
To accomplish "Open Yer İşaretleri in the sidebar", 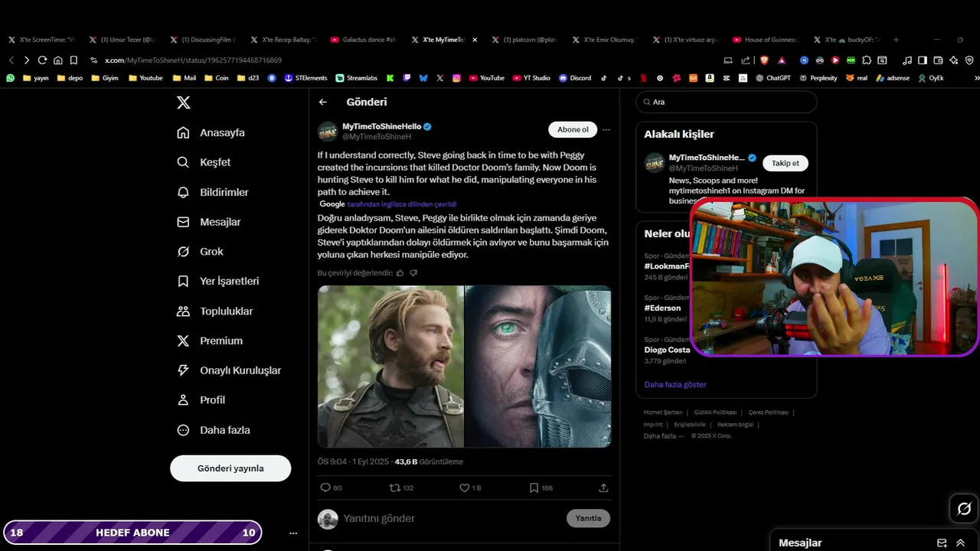I will coord(217,282).
